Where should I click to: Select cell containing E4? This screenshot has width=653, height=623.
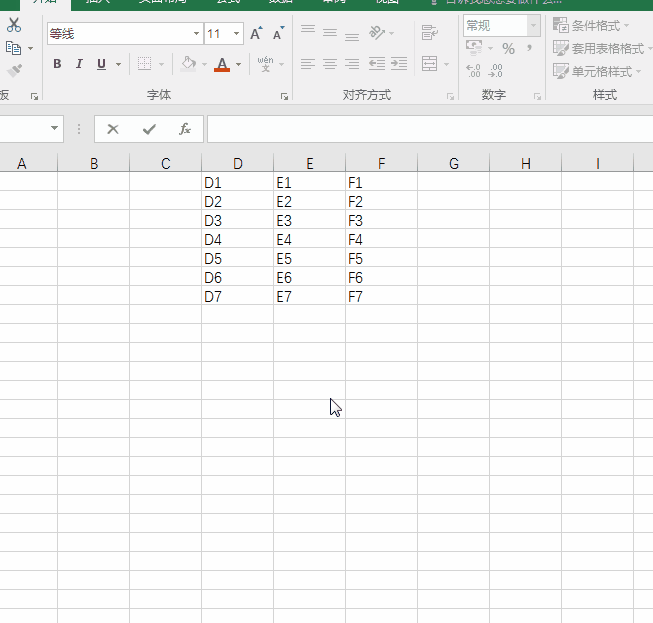(309, 240)
